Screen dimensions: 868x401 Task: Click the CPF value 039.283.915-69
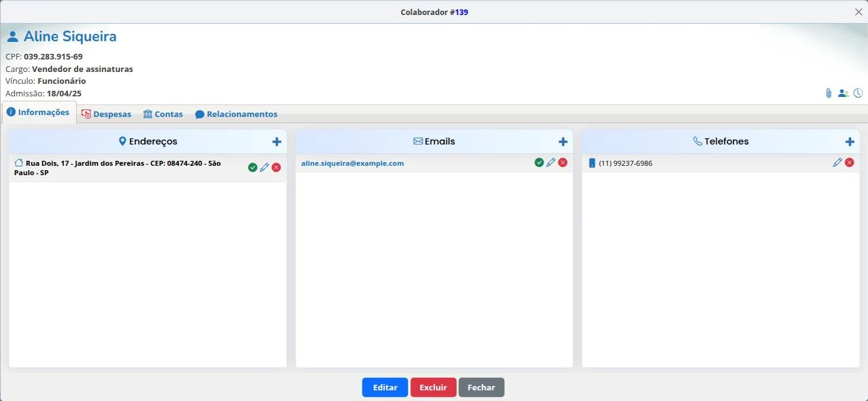pos(53,56)
